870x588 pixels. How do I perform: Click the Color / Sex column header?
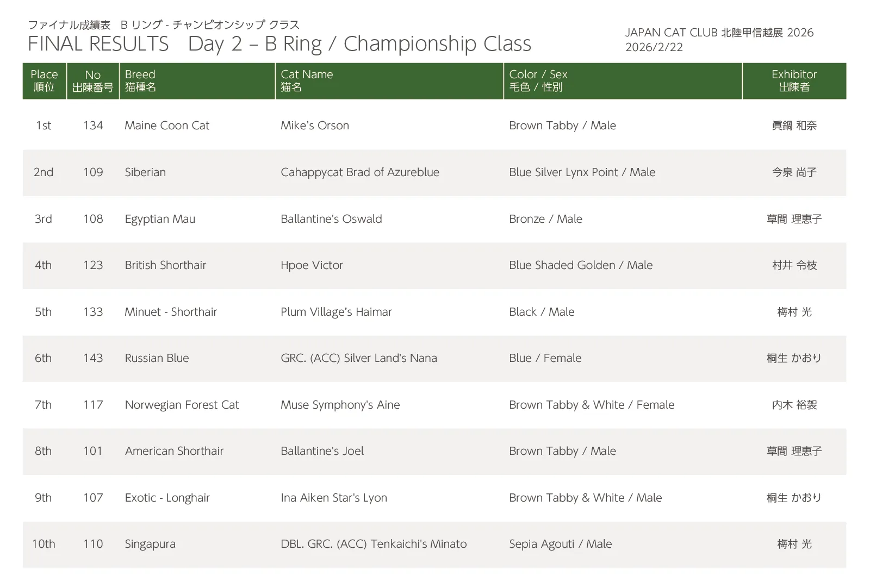(x=538, y=80)
